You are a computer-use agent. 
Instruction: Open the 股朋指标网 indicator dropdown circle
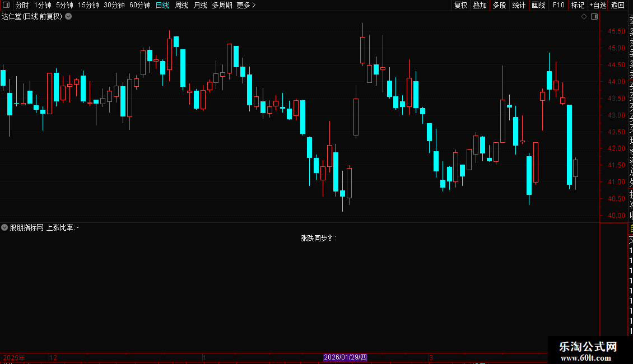point(4,227)
